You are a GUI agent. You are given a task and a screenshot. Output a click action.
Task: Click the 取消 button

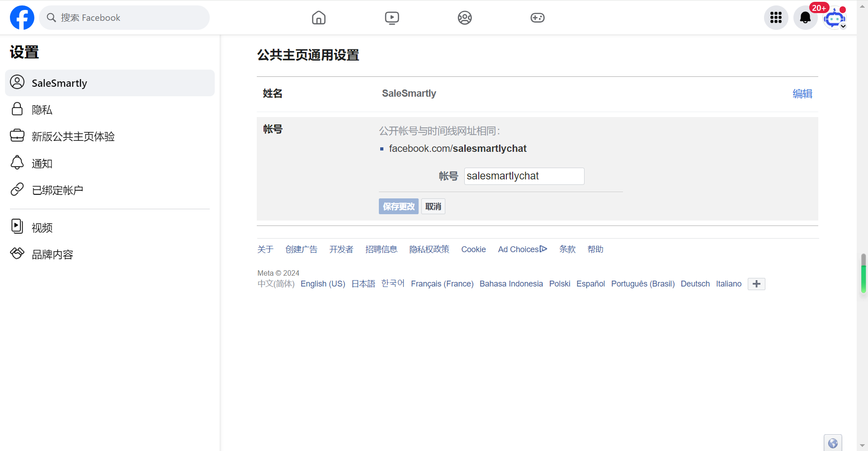(433, 206)
